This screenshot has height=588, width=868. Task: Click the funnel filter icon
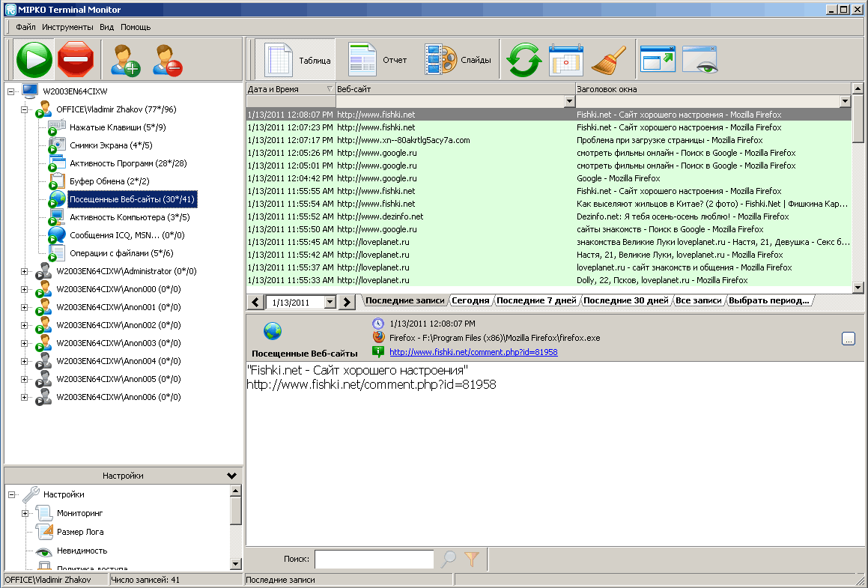coord(473,560)
